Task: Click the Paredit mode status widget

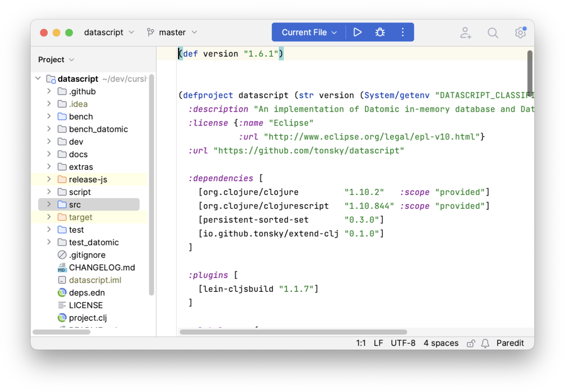Action: pos(510,343)
